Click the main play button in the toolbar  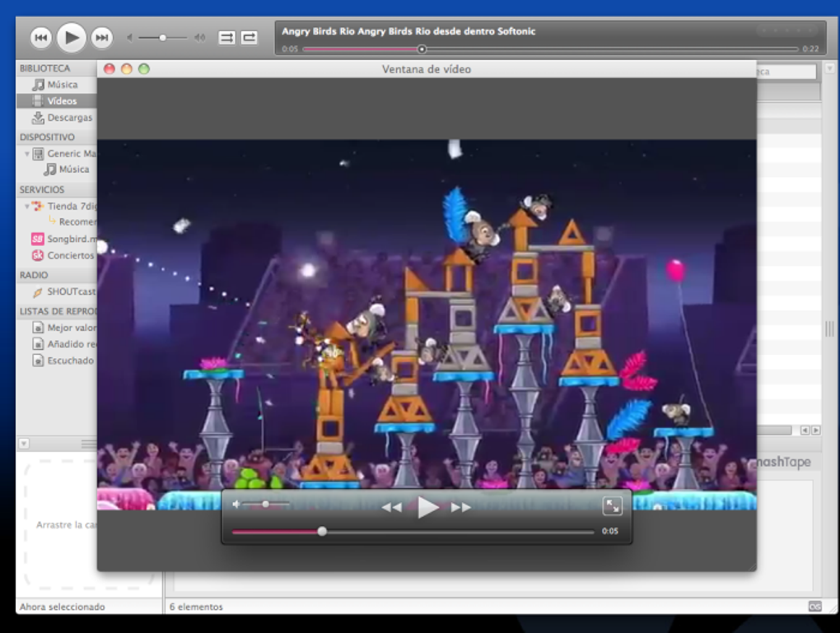[x=71, y=38]
